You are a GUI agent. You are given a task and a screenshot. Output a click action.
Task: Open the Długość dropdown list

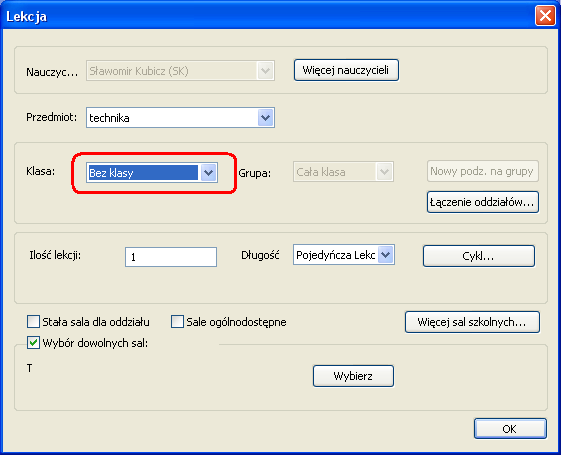tap(385, 255)
